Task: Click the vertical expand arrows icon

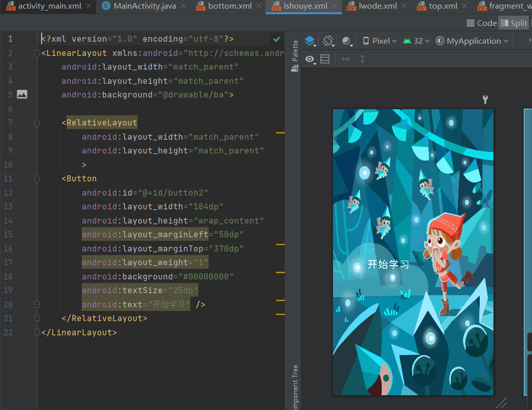Action: coord(362,59)
